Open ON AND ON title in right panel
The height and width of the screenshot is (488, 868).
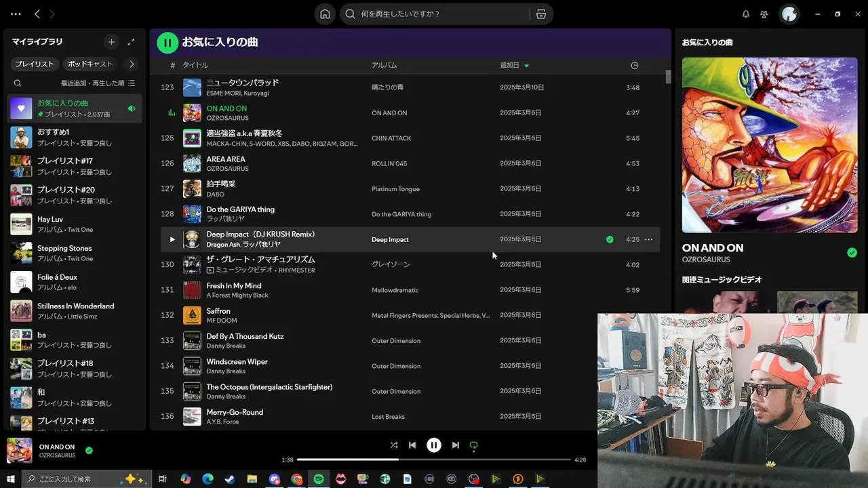[713, 248]
